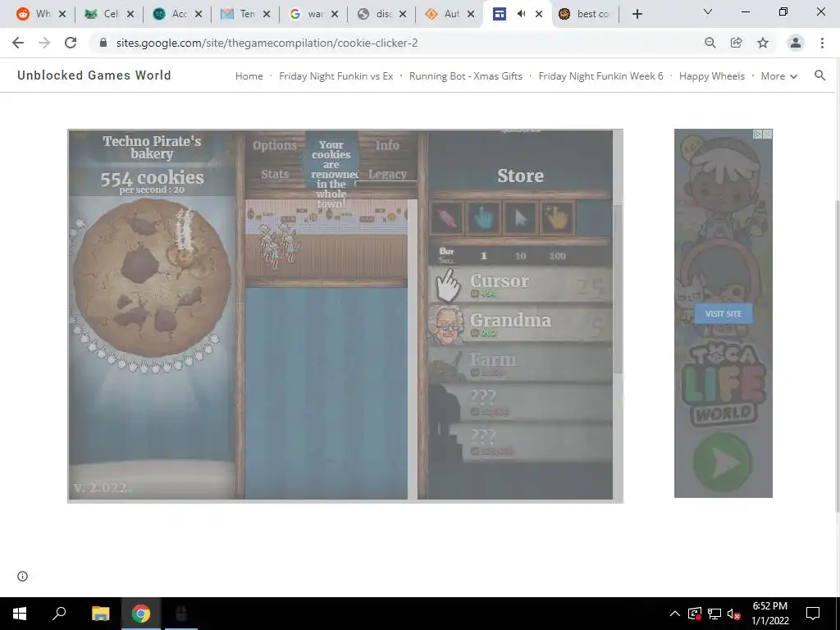Open the notification center
Screen dimensions: 840x630
click(x=813, y=614)
